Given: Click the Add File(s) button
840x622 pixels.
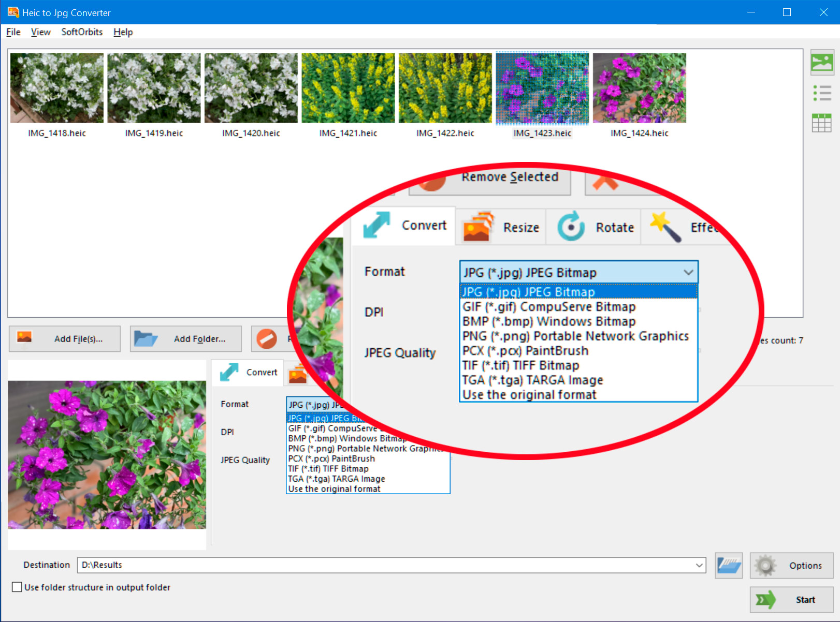Looking at the screenshot, I should (x=64, y=339).
